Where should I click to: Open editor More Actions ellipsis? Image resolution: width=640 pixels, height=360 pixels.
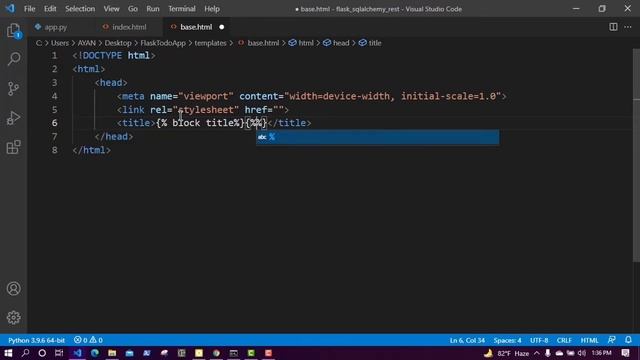pyautogui.click(x=627, y=27)
